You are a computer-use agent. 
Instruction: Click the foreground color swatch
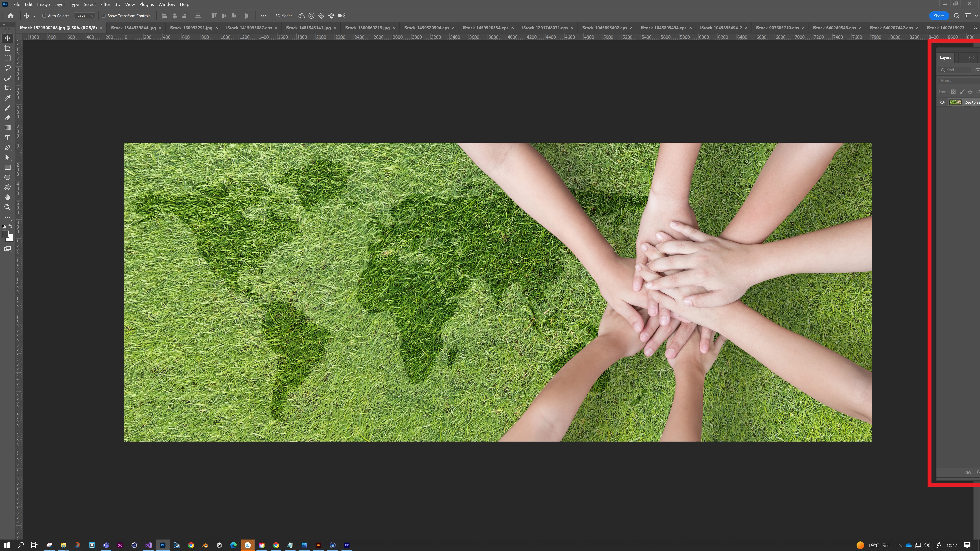pyautogui.click(x=5, y=234)
